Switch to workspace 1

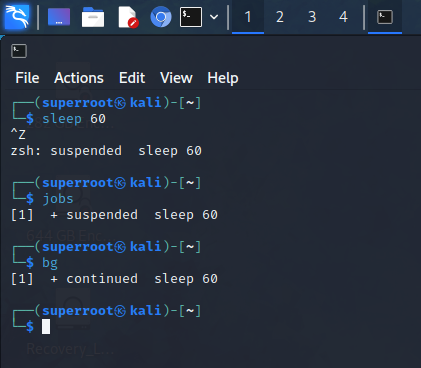248,17
